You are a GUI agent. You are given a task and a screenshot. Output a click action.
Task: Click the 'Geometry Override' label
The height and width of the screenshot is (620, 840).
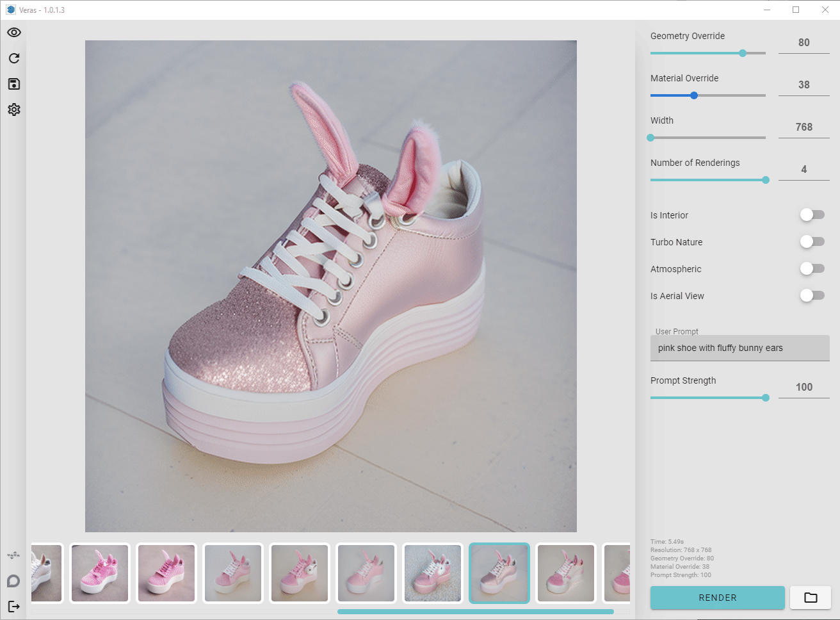tap(688, 36)
